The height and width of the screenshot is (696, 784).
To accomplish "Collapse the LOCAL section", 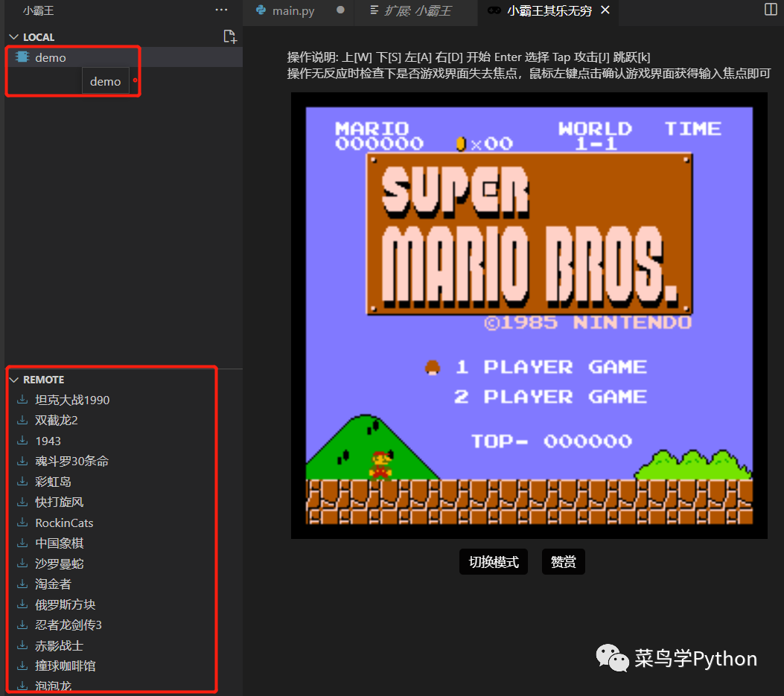I will (x=14, y=37).
